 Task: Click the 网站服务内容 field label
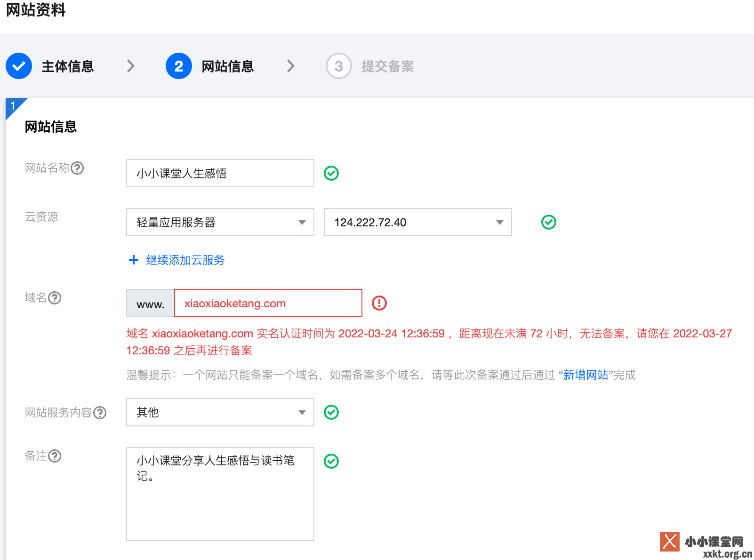58,413
